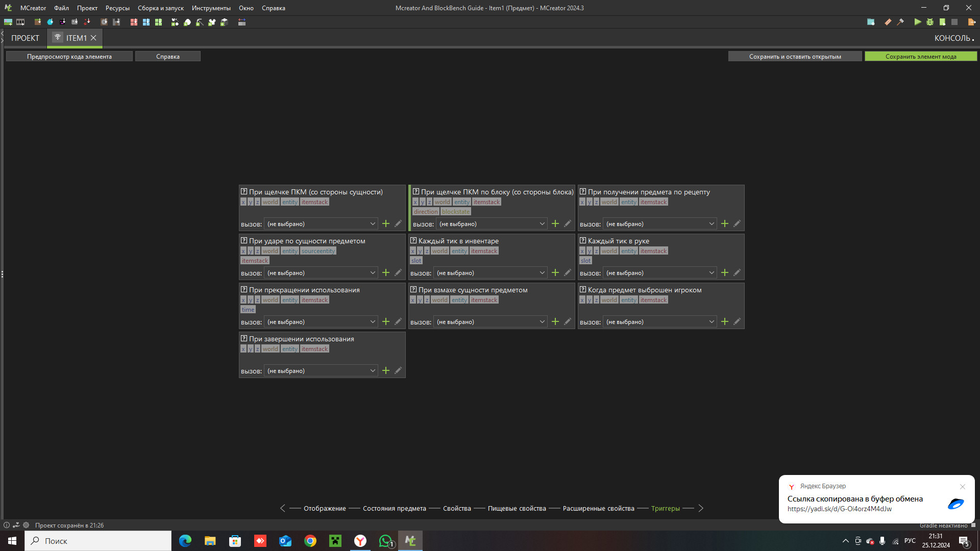Switch to the ПРОЕКТ tab

click(25, 38)
